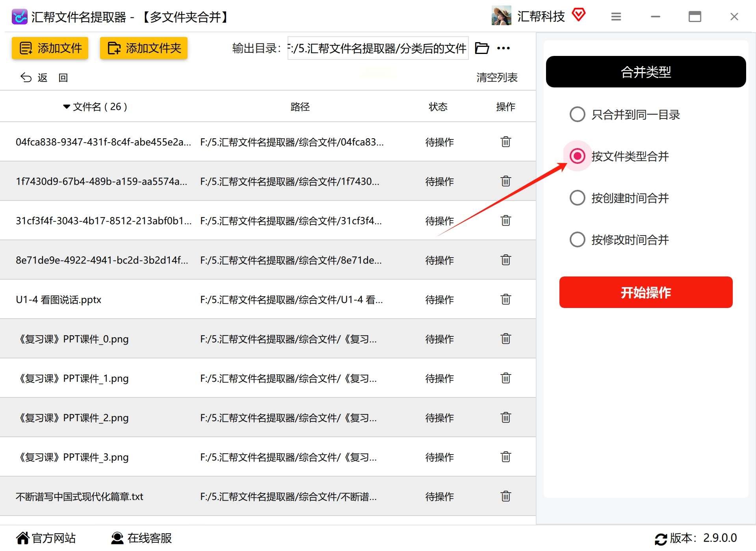Close the application window

[x=734, y=17]
